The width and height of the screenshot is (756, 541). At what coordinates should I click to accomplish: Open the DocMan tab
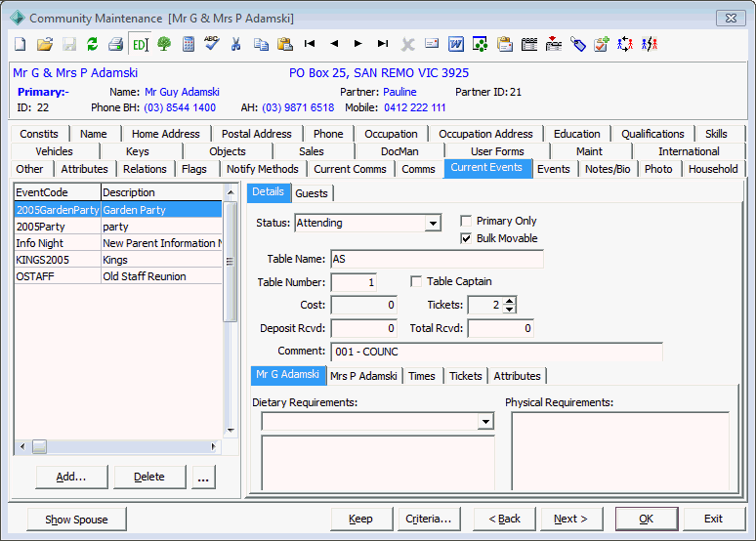tap(399, 151)
